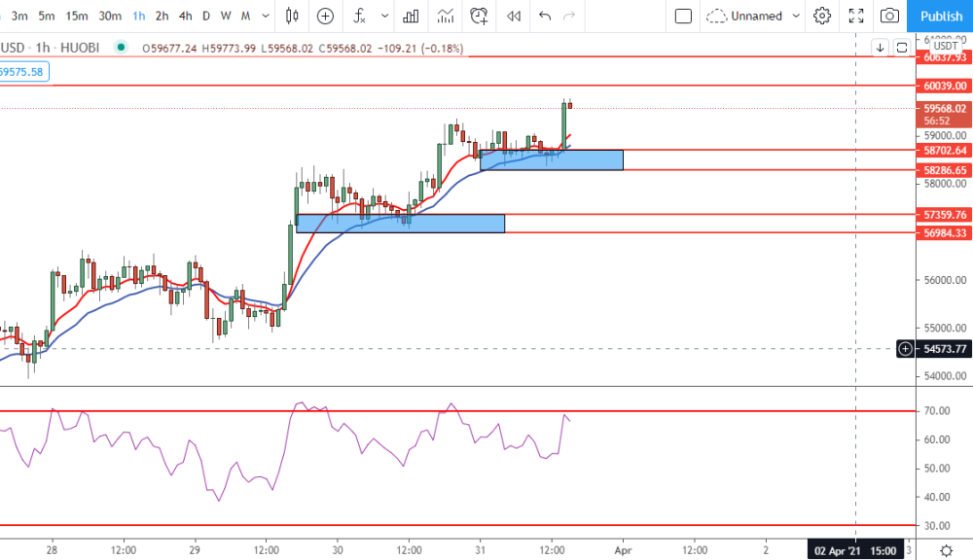Choose the W weekly timeframe
This screenshot has width=973, height=560.
click(x=226, y=17)
